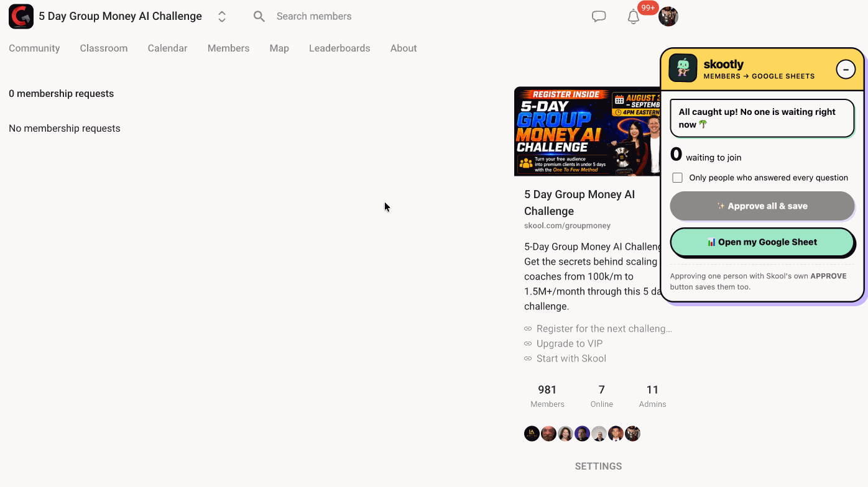Switch to the Classroom tab
This screenshot has height=487, width=868.
click(104, 48)
